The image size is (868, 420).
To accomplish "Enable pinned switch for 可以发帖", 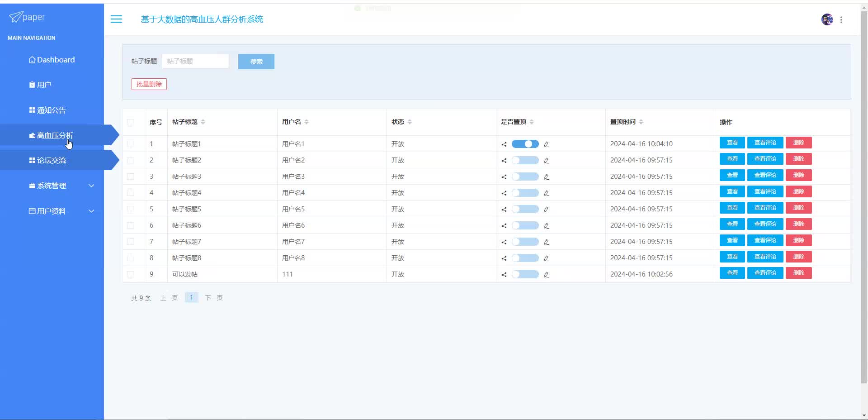I will (525, 274).
